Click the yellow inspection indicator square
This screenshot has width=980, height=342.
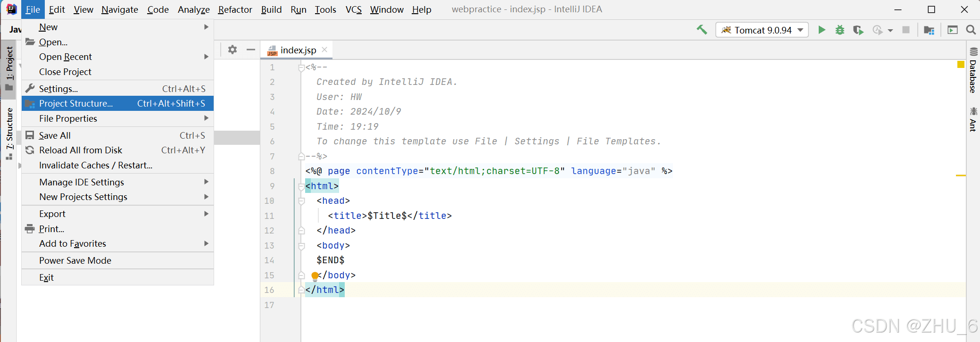[961, 65]
